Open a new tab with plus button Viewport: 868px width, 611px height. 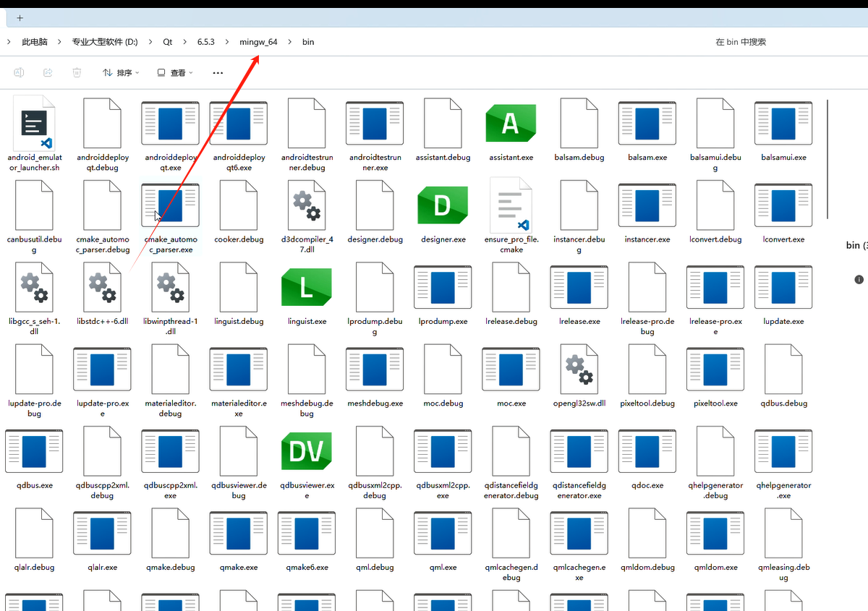[20, 17]
